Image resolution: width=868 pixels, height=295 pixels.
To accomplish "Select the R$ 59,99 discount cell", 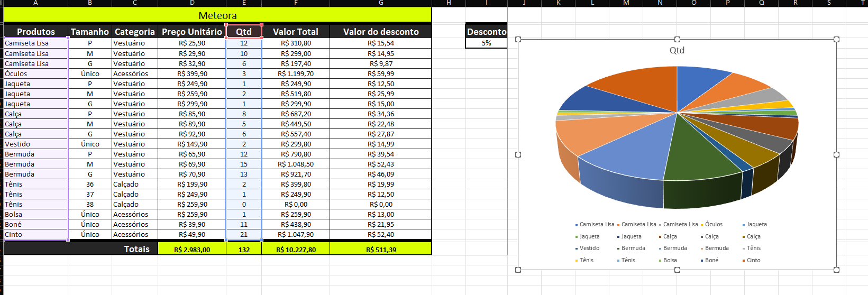I will [381, 73].
